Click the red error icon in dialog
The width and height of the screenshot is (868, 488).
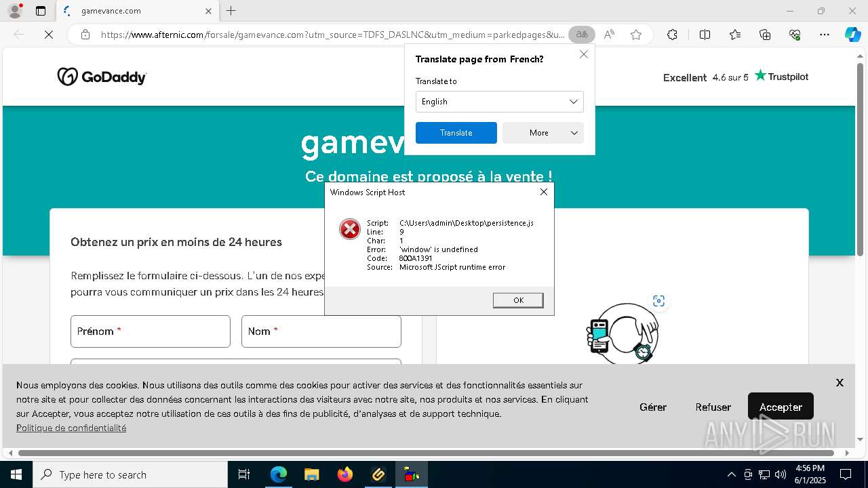point(350,229)
